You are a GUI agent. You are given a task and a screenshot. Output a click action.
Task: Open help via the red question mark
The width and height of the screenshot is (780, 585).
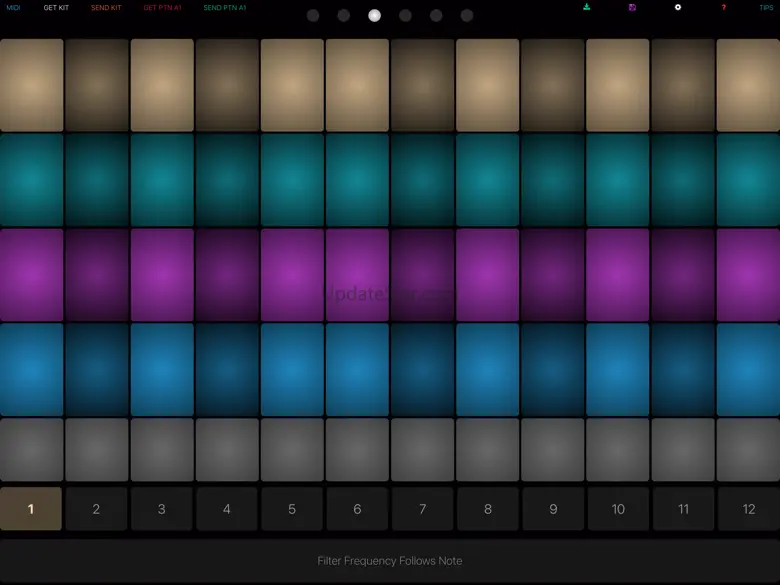pos(723,7)
